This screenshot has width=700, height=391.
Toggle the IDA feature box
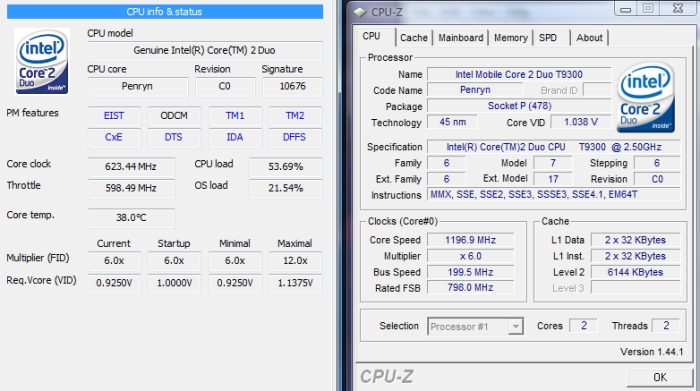pyautogui.click(x=234, y=137)
